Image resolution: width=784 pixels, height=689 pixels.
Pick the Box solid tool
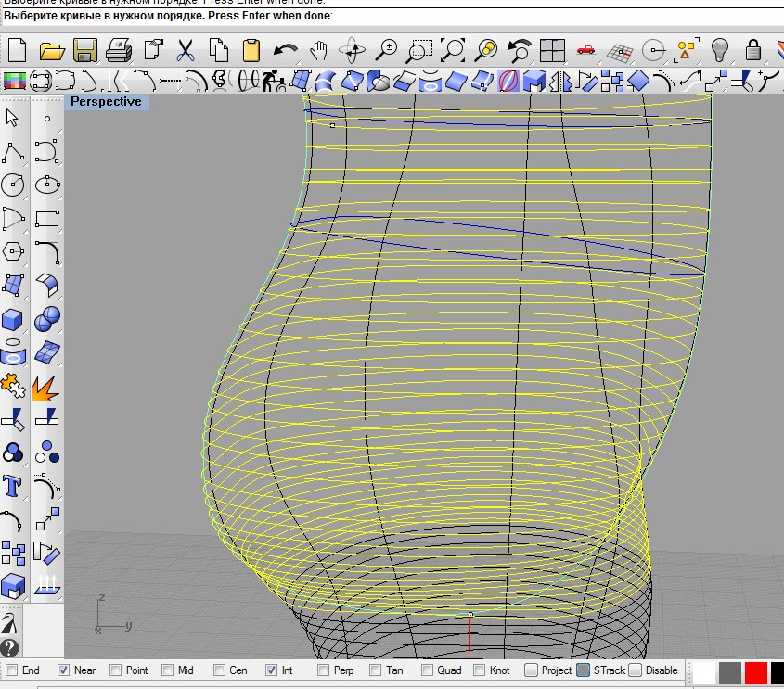tap(13, 320)
